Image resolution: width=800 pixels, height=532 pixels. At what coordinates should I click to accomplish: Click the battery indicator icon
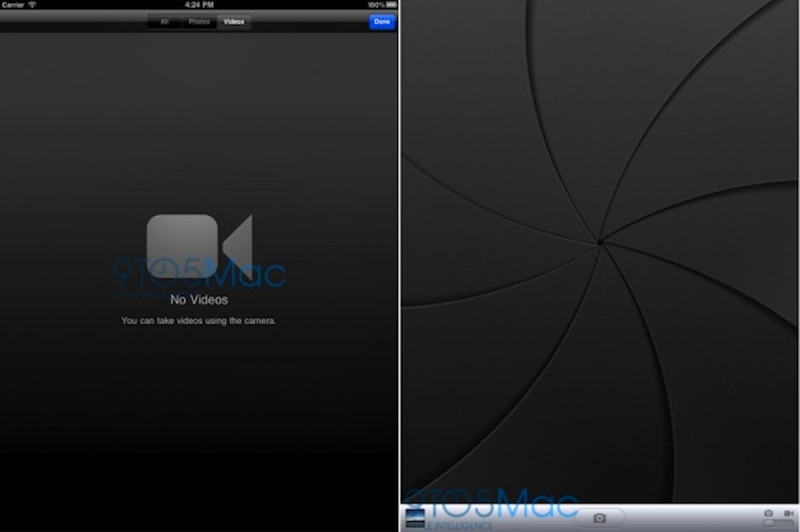click(391, 4)
